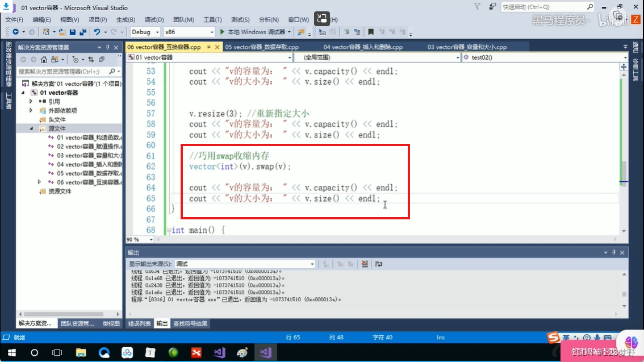The width and height of the screenshot is (644, 362).
Task: Click the Uncomment selected lines icon
Action: [x=357, y=32]
